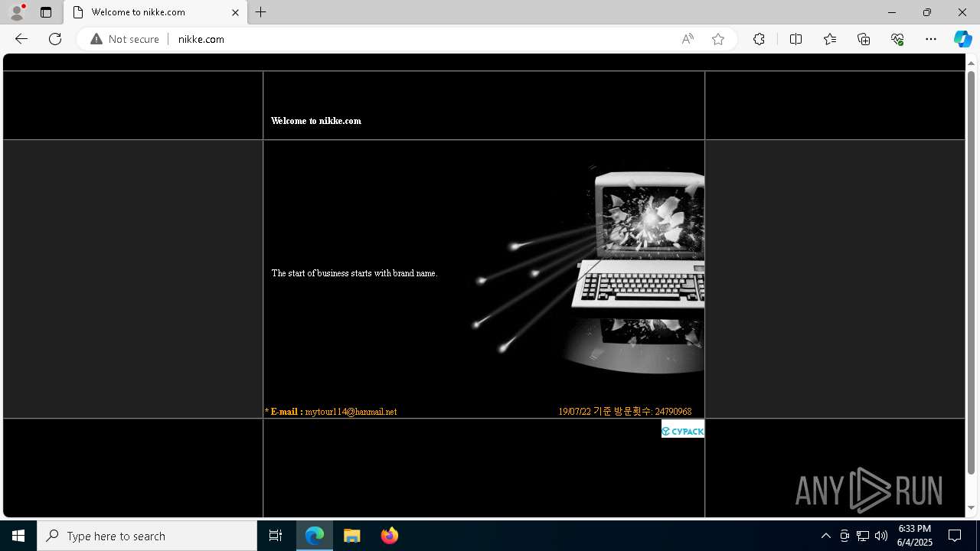Click the visitor count text 24790968
Image resolution: width=980 pixels, height=551 pixels.
(673, 412)
